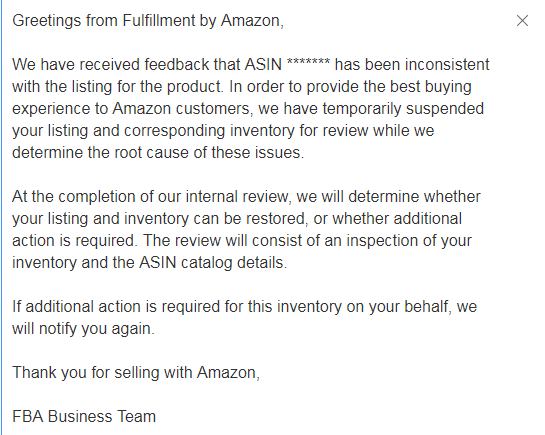Click the words 'Amazon customers'
Viewport: 545px width, 435px height.
coord(181,108)
